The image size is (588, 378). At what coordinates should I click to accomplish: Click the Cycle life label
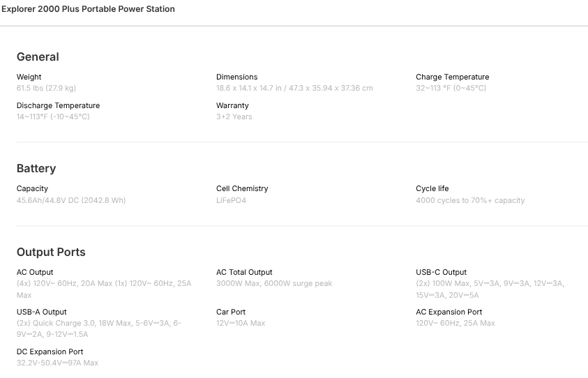tap(432, 188)
